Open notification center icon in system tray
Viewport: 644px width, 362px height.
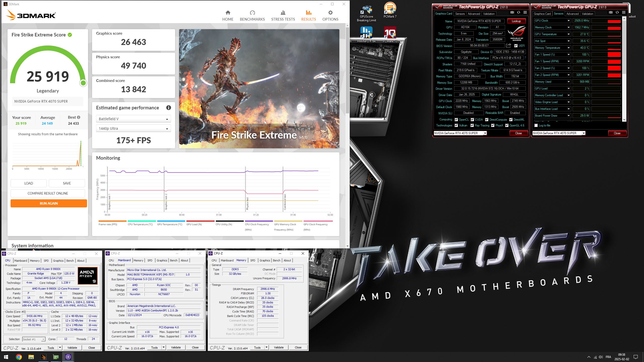(636, 357)
